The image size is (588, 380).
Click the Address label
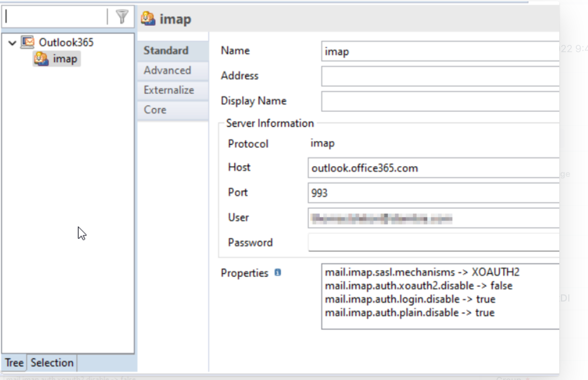240,76
